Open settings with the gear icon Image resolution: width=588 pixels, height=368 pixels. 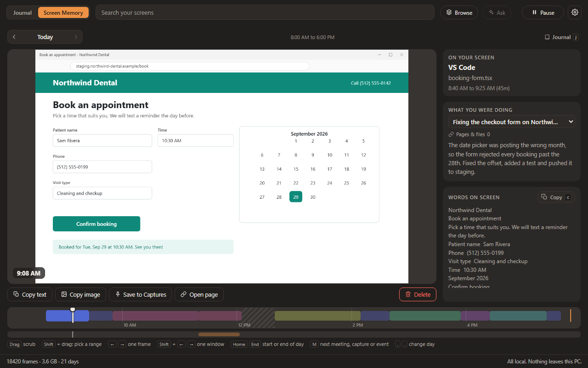(x=575, y=12)
